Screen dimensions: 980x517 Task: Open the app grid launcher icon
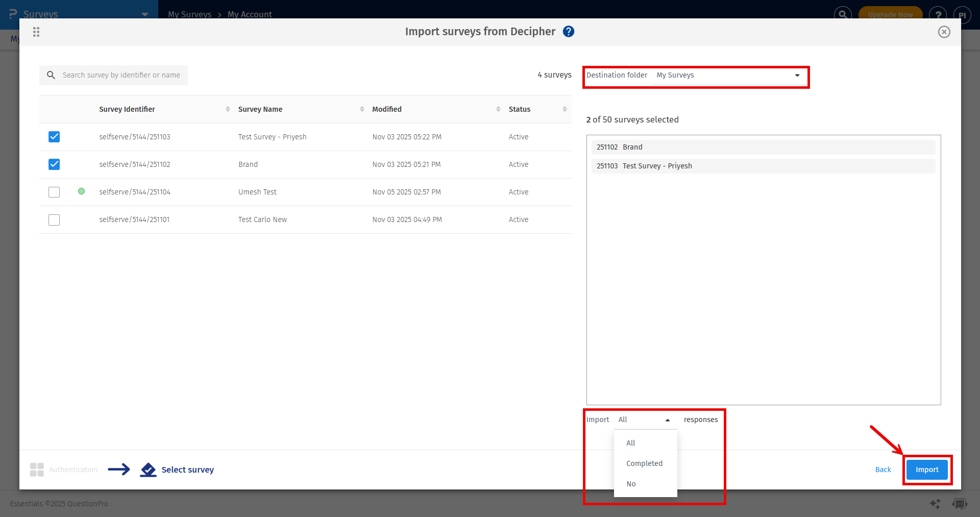tap(36, 32)
